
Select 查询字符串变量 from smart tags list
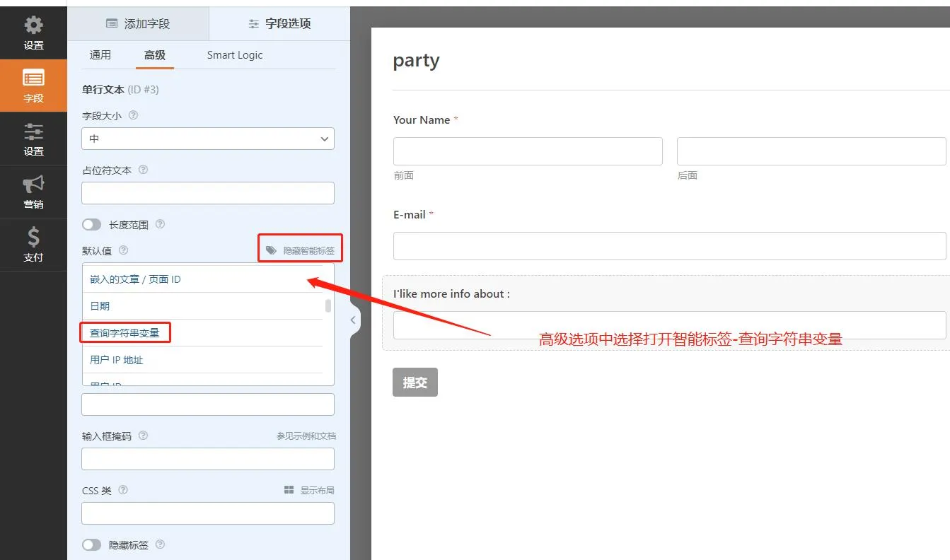(x=125, y=333)
